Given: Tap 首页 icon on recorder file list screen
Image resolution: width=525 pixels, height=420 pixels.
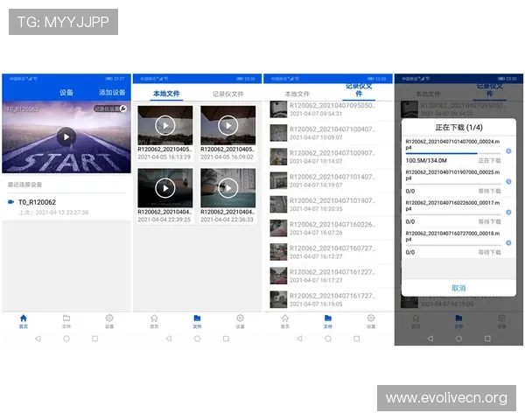Looking at the screenshot, I should pos(285,321).
